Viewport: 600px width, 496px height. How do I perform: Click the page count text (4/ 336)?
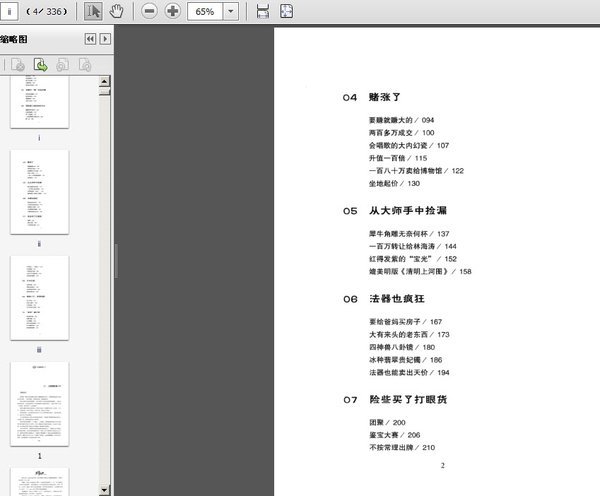coord(47,12)
